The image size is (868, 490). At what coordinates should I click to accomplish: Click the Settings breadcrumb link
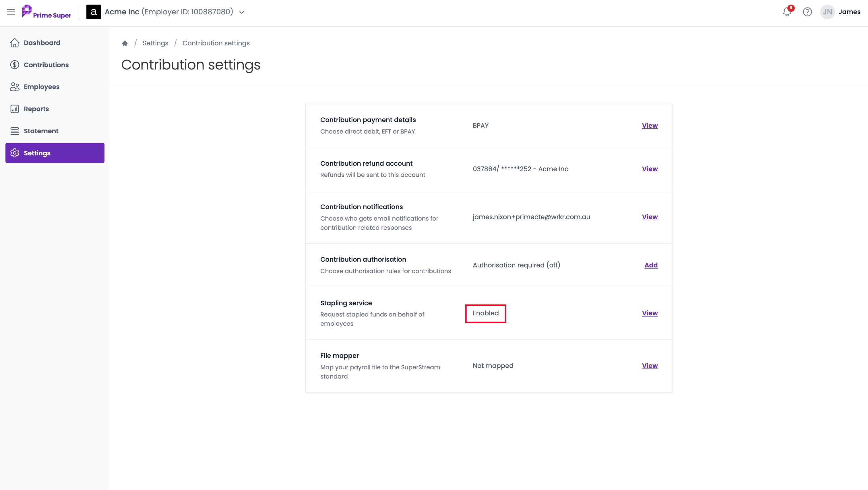155,43
